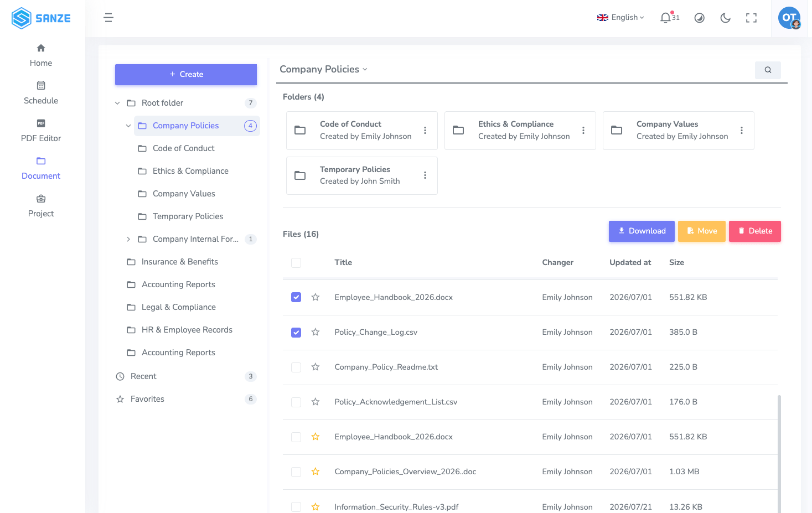Screen dimensions: 812x513
Task: Open the theme customizer circle icon
Action: 700,18
